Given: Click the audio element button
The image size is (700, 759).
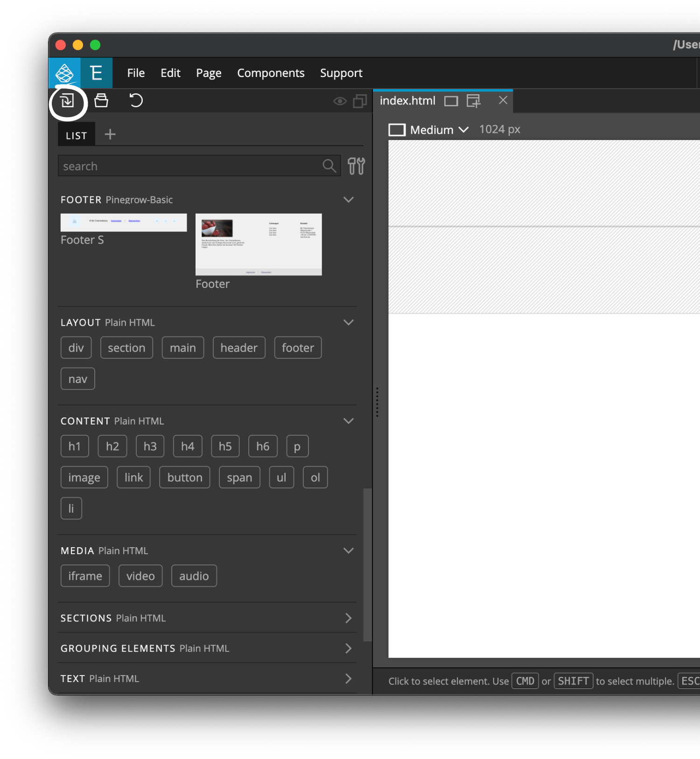Looking at the screenshot, I should 194,576.
